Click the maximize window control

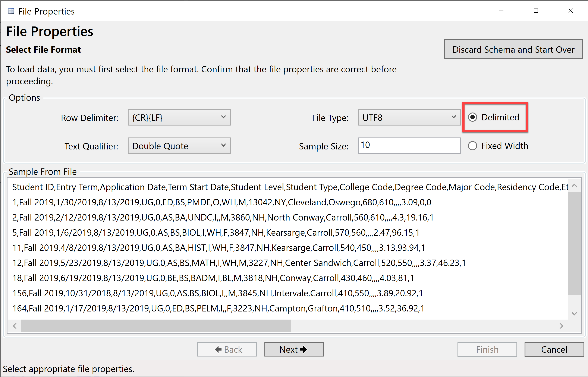coord(536,11)
